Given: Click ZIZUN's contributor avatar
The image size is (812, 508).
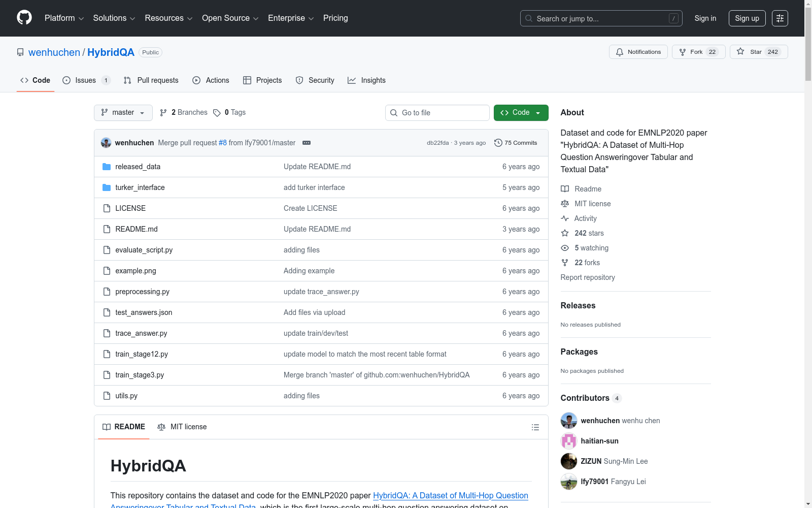Looking at the screenshot, I should coord(569,461).
